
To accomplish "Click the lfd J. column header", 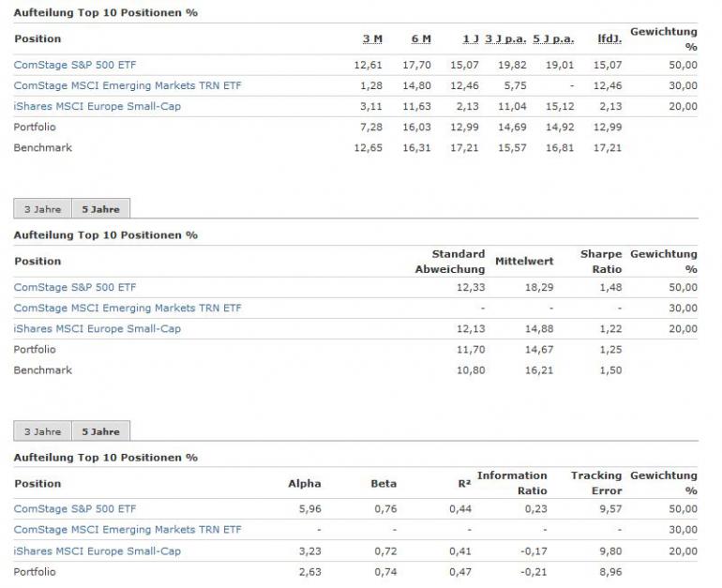I will [609, 38].
